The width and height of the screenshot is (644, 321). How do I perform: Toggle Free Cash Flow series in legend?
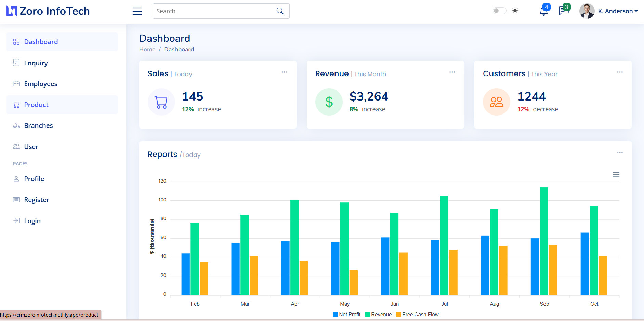pos(417,315)
